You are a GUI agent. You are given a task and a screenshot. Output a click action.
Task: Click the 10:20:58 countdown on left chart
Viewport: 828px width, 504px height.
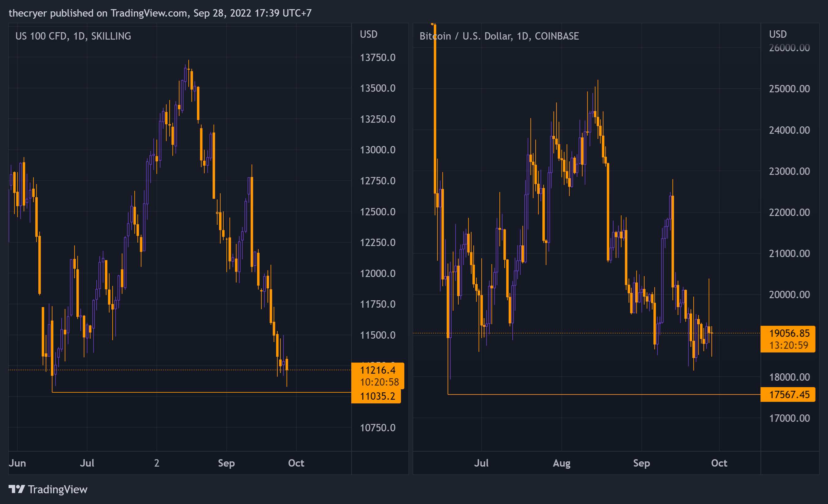379,382
